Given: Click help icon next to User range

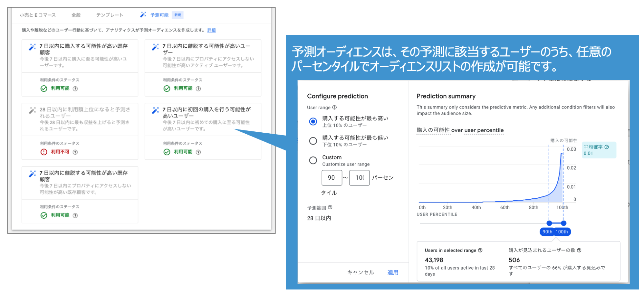Looking at the screenshot, I should point(334,108).
